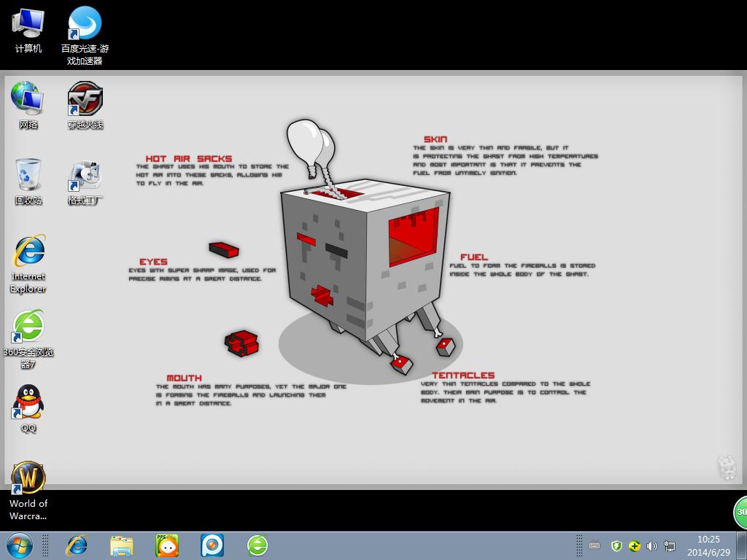The image size is (747, 560).
Task: Open the network connection tray icon
Action: pos(670,545)
